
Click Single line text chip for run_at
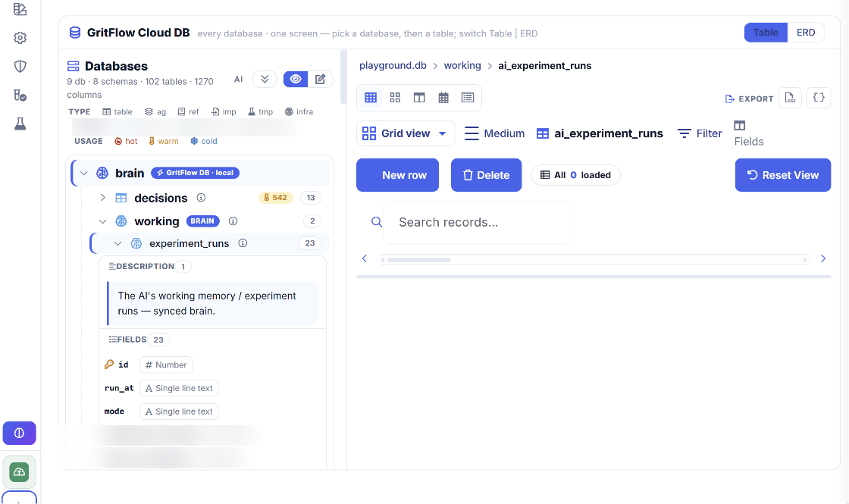pos(179,388)
